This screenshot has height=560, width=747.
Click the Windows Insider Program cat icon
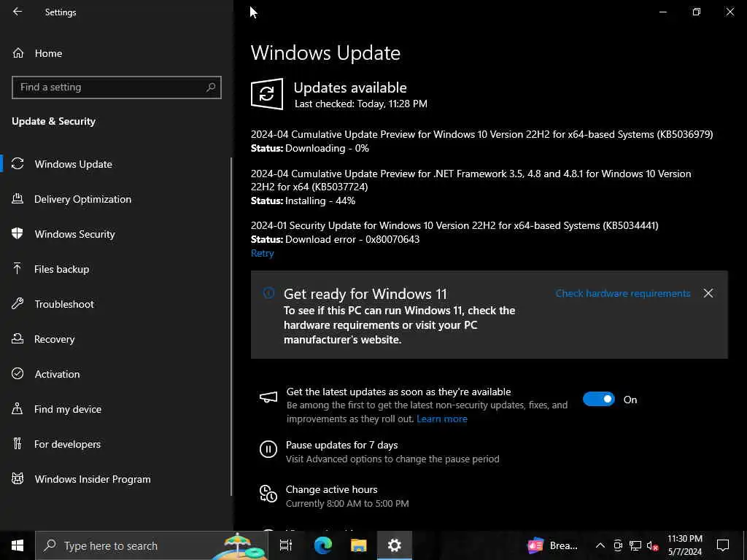point(18,478)
